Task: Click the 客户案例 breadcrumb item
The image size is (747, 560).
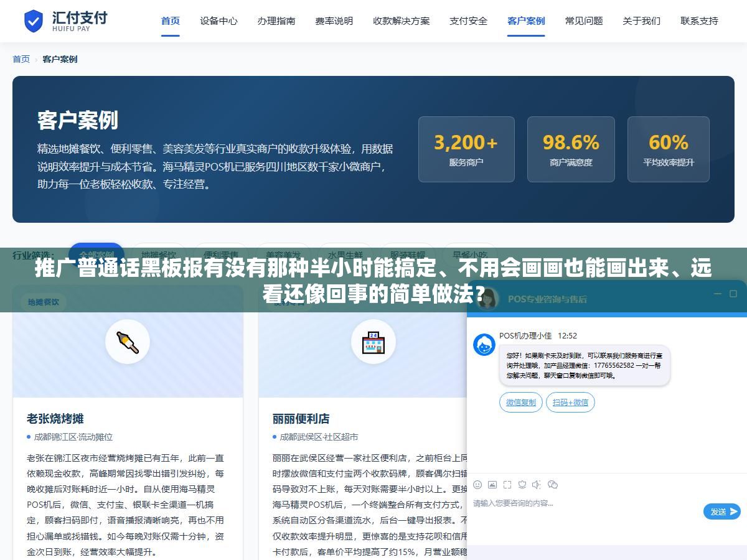Action: (x=60, y=59)
